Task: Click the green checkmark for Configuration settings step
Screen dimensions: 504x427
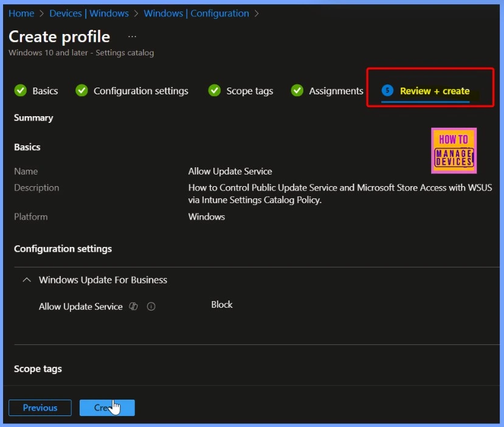Action: tap(81, 91)
